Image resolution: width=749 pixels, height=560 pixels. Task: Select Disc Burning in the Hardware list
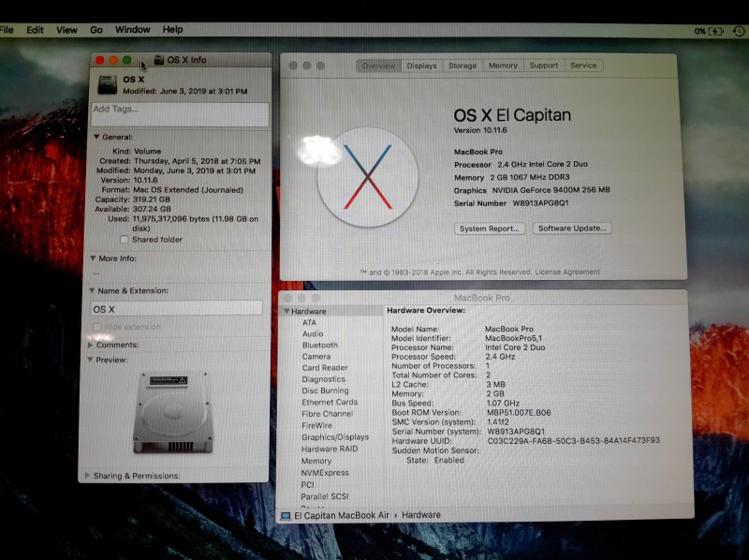(x=325, y=391)
